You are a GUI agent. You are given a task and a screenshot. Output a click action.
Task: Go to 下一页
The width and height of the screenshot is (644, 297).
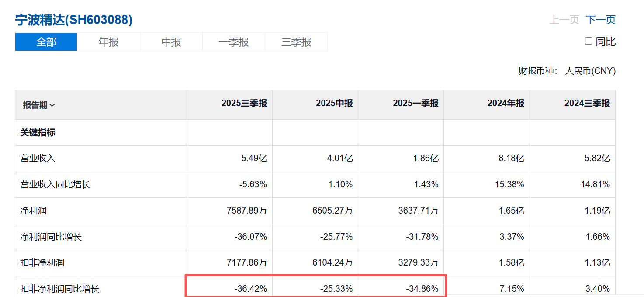coord(601,20)
